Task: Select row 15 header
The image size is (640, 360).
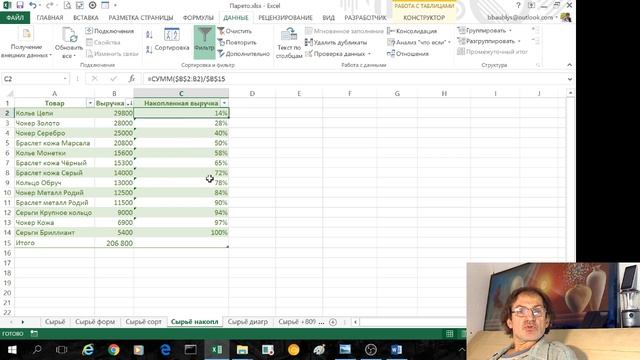Action: click(x=7, y=243)
